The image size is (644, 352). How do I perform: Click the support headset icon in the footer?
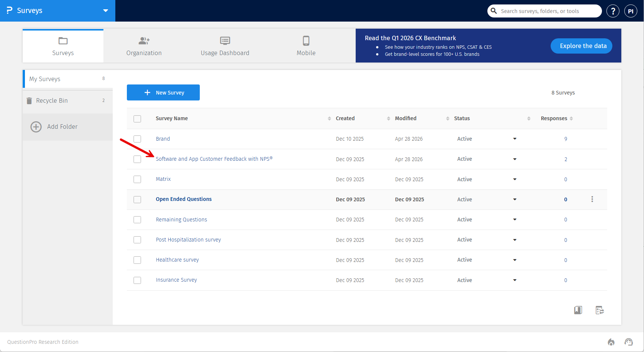coord(629,342)
